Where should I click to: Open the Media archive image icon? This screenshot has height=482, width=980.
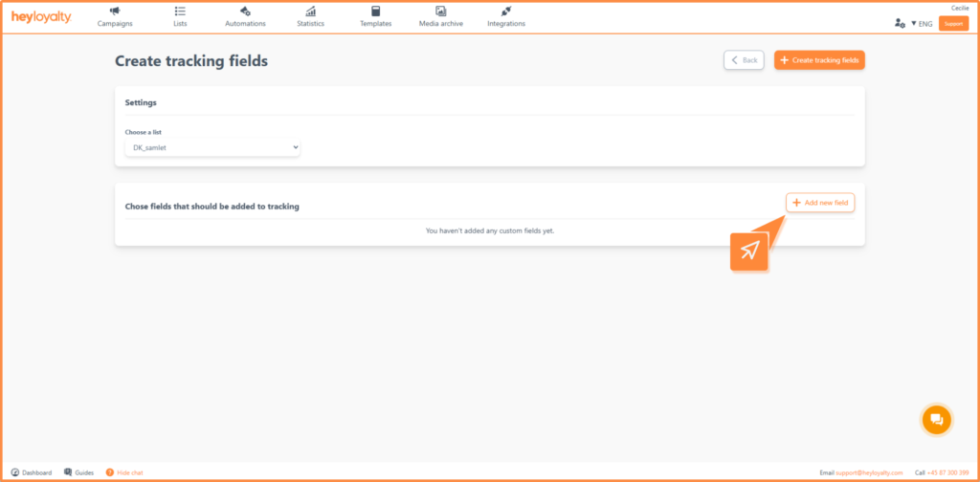[x=440, y=11]
